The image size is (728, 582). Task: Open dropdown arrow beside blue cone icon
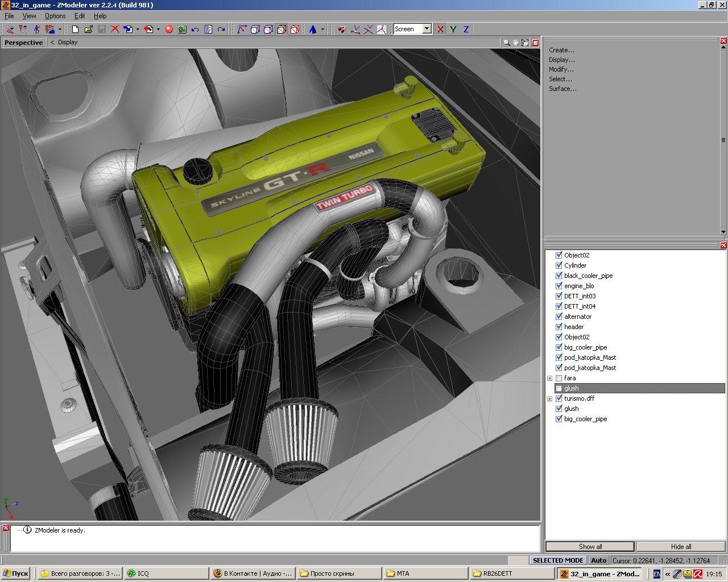(x=322, y=29)
